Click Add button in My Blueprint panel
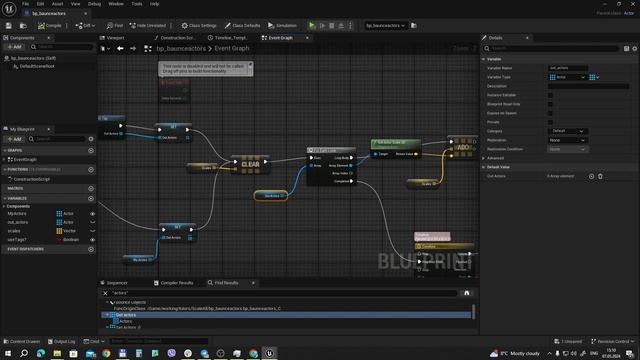The width and height of the screenshot is (640, 360). click(14, 139)
